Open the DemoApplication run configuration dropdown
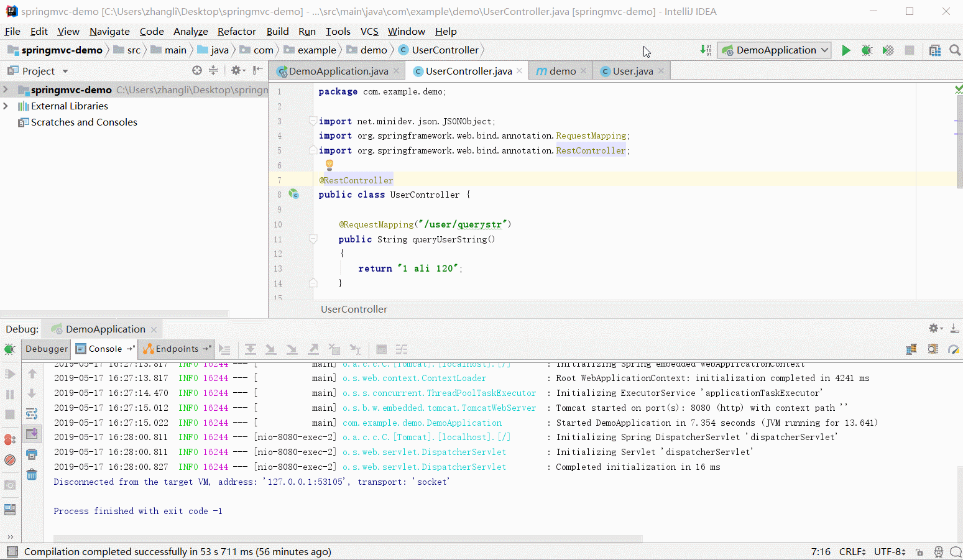The height and width of the screenshot is (560, 963). coord(775,50)
